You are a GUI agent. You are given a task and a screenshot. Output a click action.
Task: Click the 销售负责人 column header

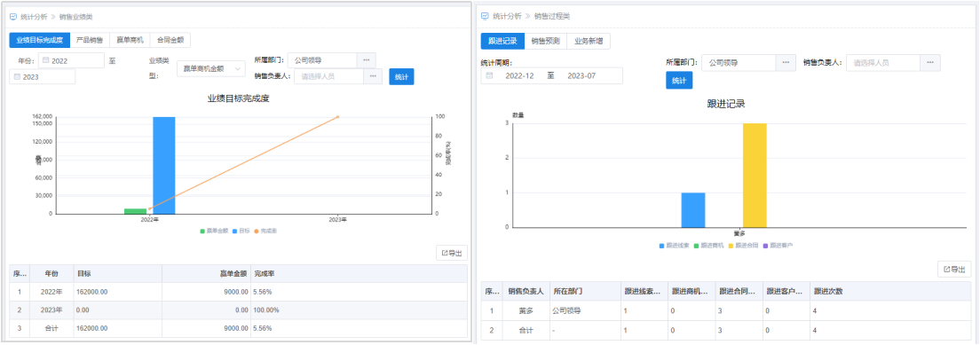[x=526, y=291]
